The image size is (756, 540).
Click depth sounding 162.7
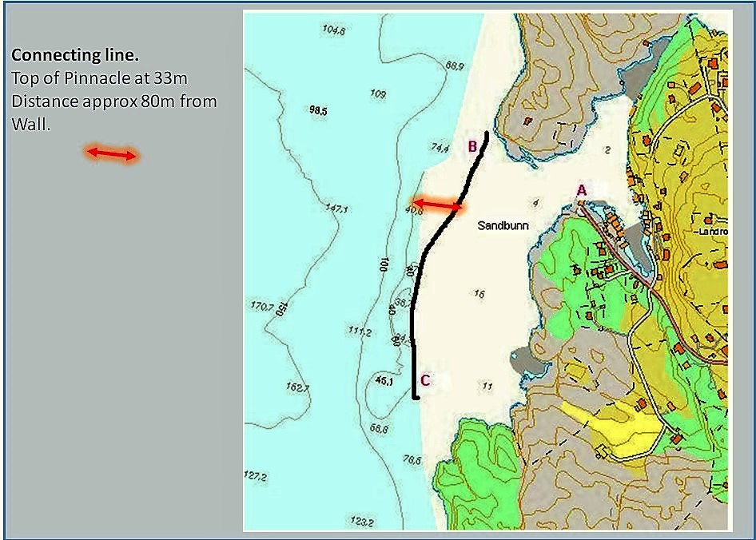pyautogui.click(x=296, y=387)
